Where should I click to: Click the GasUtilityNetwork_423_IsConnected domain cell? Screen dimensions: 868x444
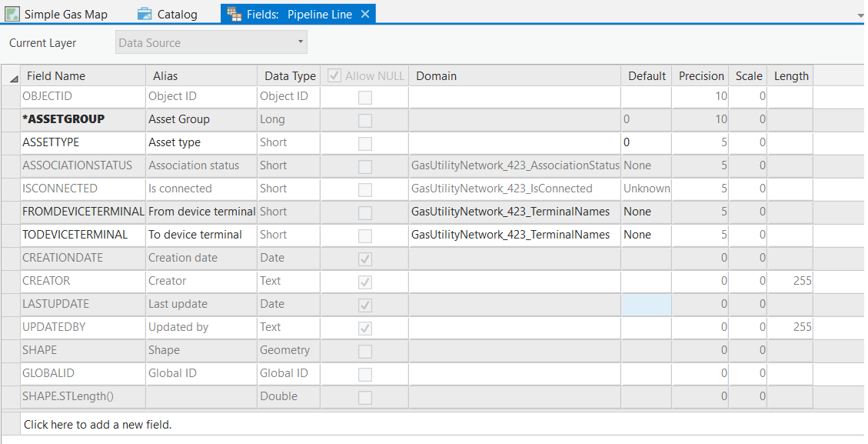[x=515, y=189]
